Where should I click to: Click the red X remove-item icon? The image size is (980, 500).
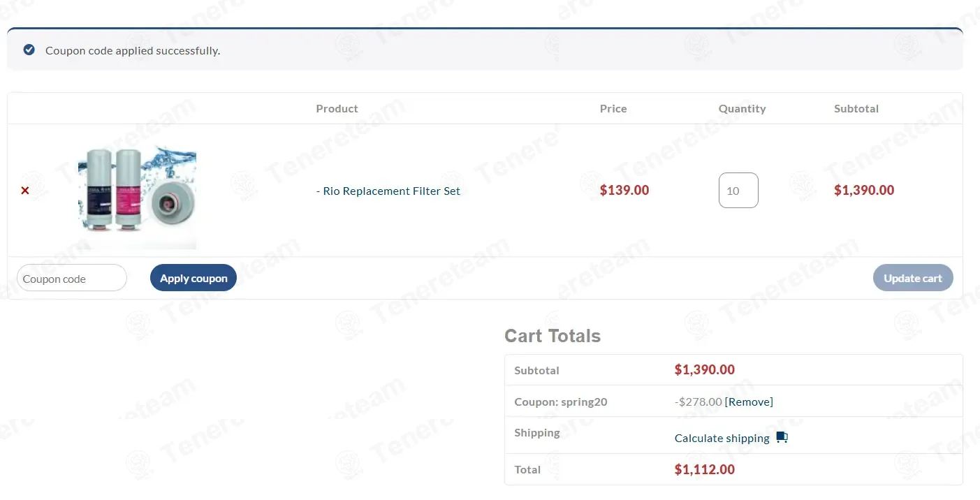point(25,191)
